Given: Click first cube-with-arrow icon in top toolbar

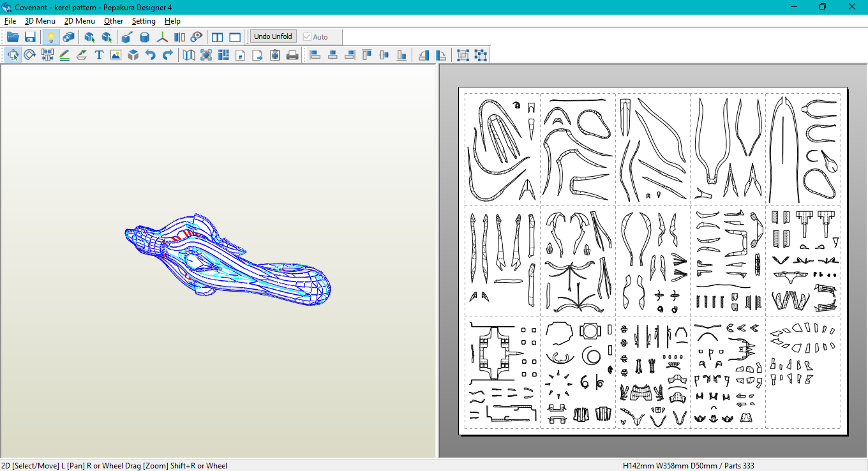Looking at the screenshot, I should [89, 36].
